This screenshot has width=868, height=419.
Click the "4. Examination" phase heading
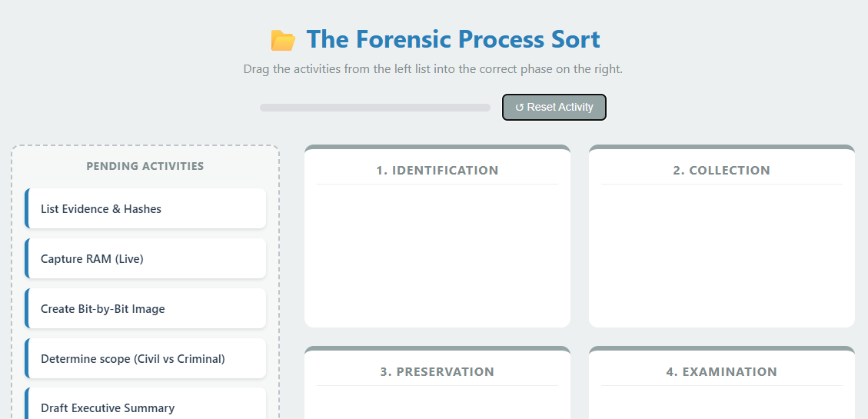[x=721, y=372]
